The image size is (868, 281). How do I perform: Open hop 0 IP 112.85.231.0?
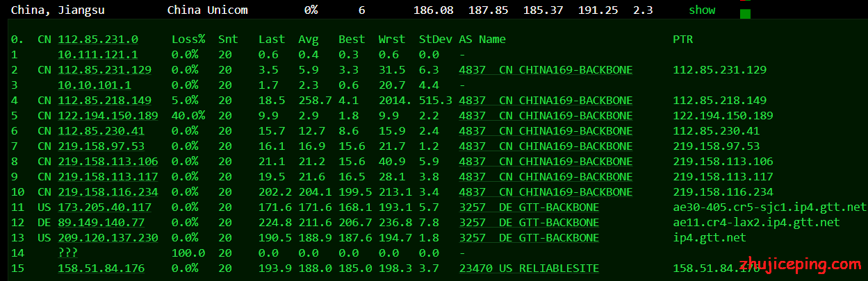pyautogui.click(x=98, y=40)
